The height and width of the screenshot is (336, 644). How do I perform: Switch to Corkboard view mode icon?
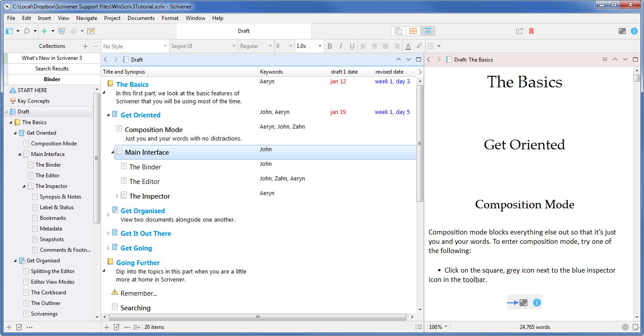[x=413, y=31]
